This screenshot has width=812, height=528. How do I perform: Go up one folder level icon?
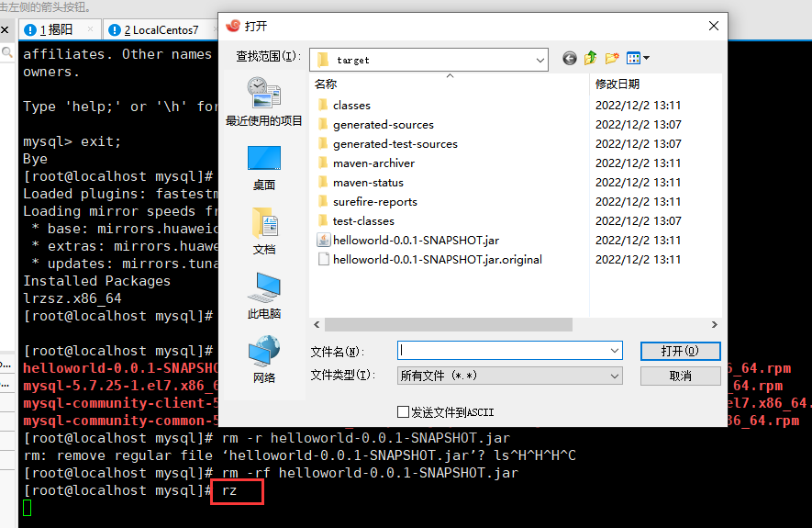tap(590, 58)
